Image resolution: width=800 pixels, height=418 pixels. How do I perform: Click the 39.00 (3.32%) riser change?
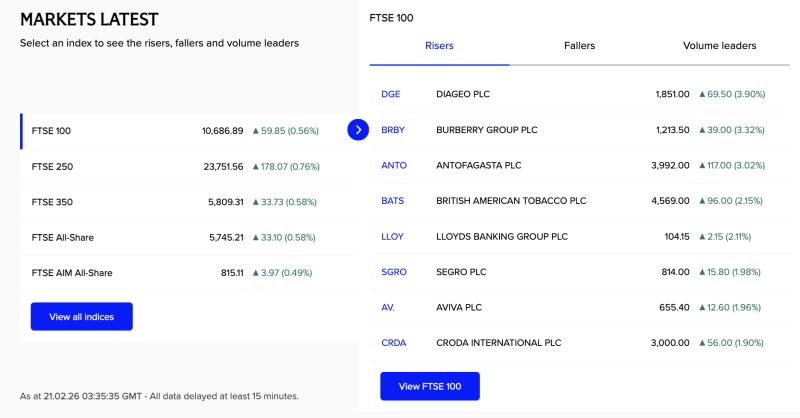(x=732, y=130)
